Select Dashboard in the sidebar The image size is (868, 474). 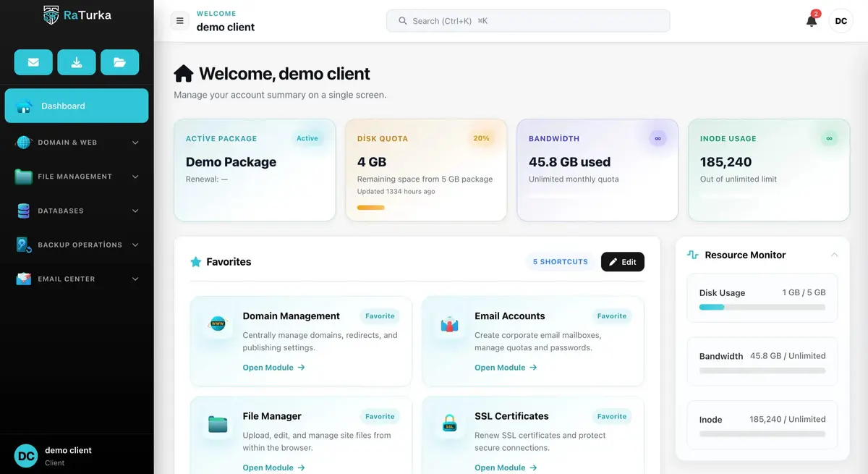pyautogui.click(x=77, y=106)
